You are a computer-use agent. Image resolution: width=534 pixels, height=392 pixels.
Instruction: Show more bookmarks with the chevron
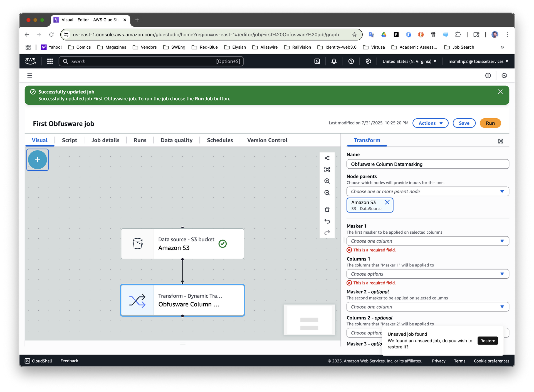(502, 47)
